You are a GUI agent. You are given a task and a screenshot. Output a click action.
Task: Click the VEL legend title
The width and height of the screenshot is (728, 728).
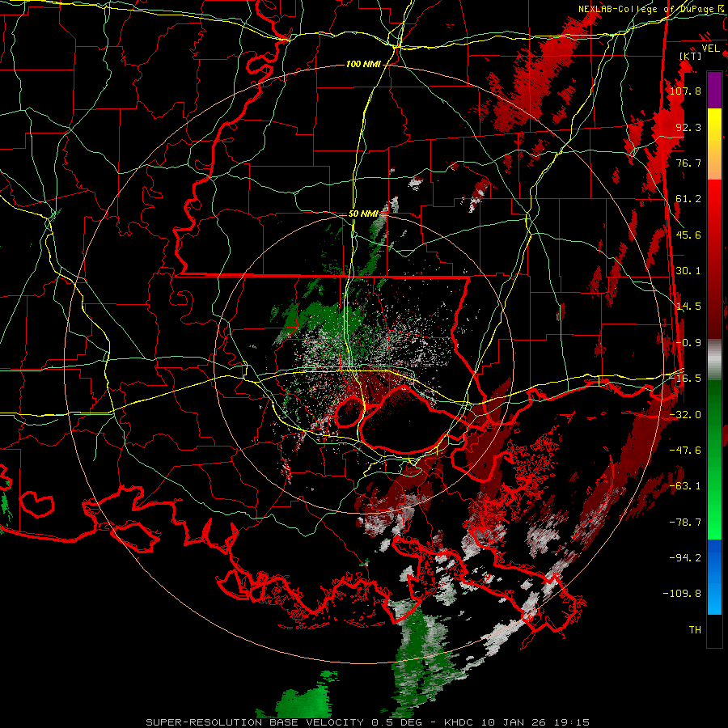[710, 49]
